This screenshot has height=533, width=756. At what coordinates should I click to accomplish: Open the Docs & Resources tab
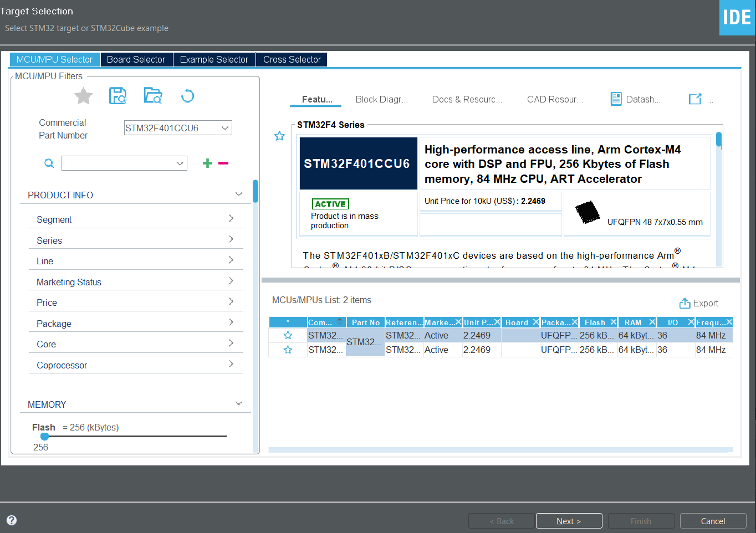click(x=467, y=99)
